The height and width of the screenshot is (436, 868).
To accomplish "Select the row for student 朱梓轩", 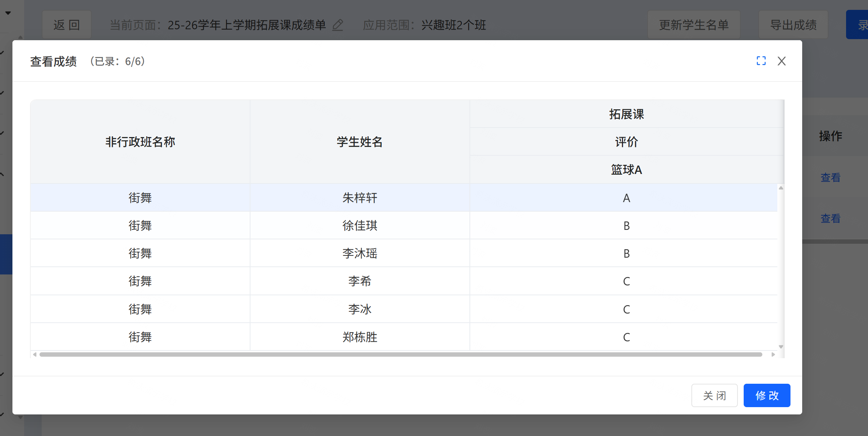I will pyautogui.click(x=359, y=198).
